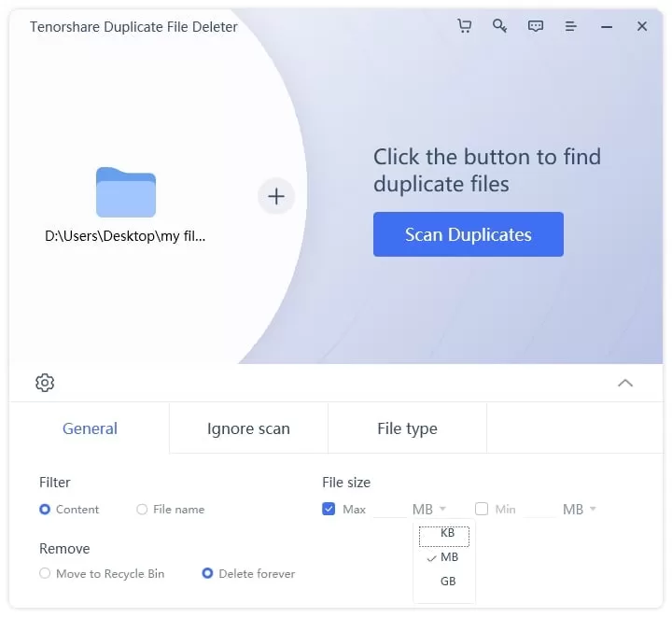Image resolution: width=672 pixels, height=617 pixels.
Task: Collapse the settings panel with chevron
Action: click(x=625, y=383)
